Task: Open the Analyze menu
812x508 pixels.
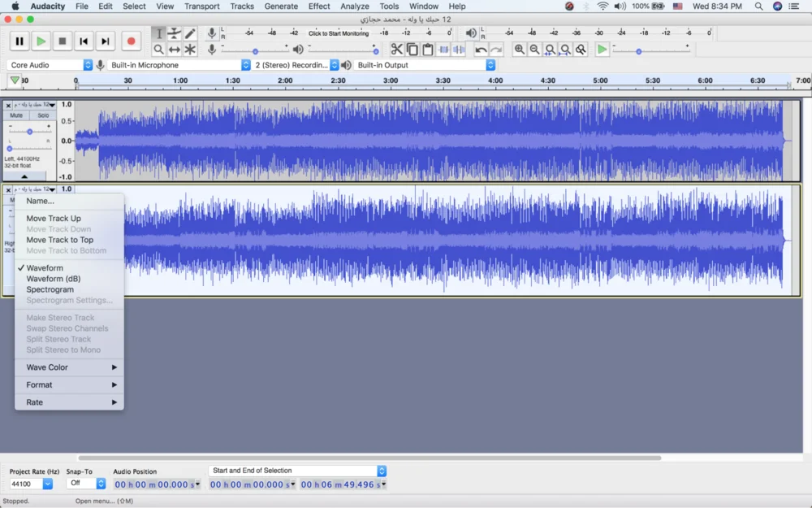Action: (x=355, y=7)
